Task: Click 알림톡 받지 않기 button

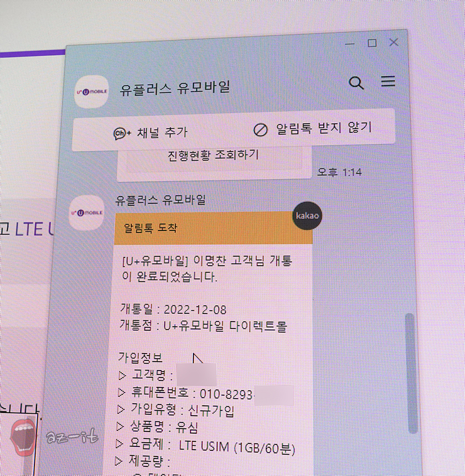Action: click(312, 128)
